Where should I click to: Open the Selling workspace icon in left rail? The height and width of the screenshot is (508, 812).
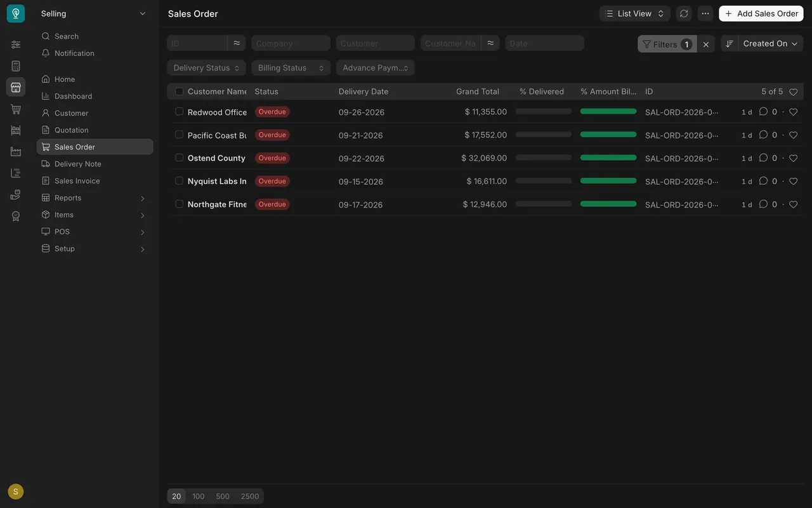click(16, 87)
